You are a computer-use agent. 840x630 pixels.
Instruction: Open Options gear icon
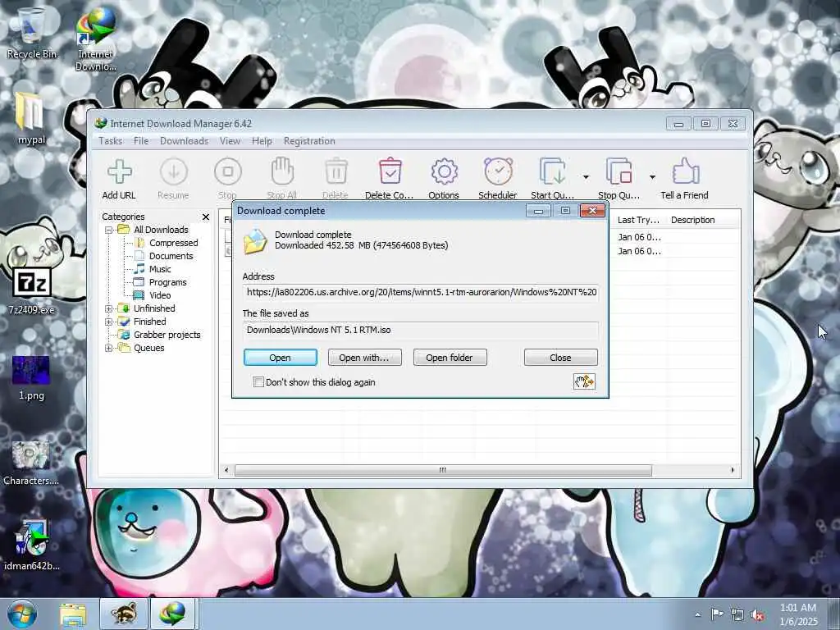coord(444,172)
